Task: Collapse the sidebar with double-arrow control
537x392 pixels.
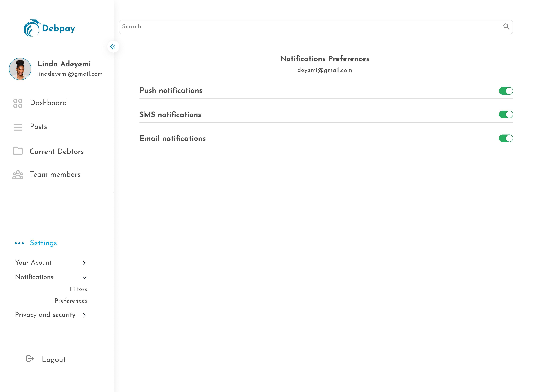Action: [113, 46]
